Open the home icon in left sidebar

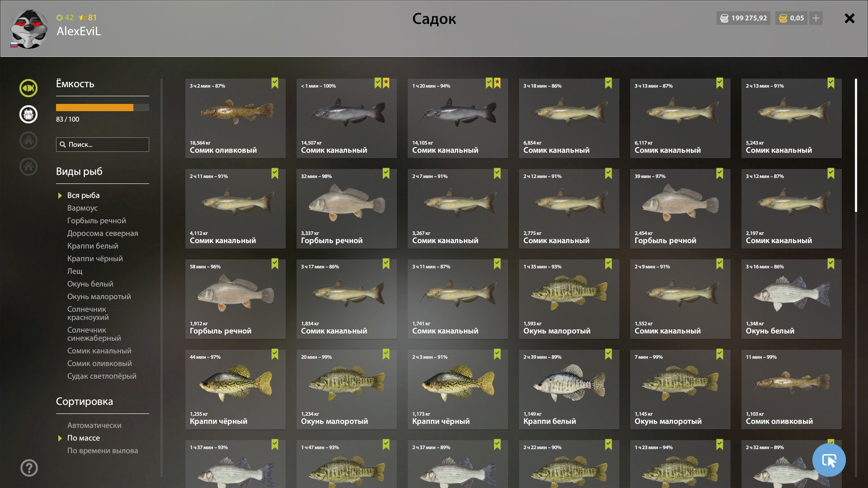[x=28, y=167]
